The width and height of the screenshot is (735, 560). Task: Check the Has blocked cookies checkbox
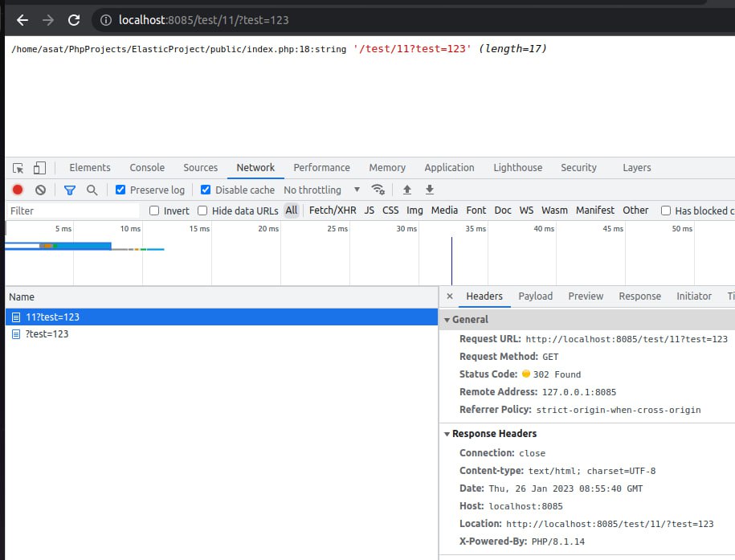click(x=666, y=211)
